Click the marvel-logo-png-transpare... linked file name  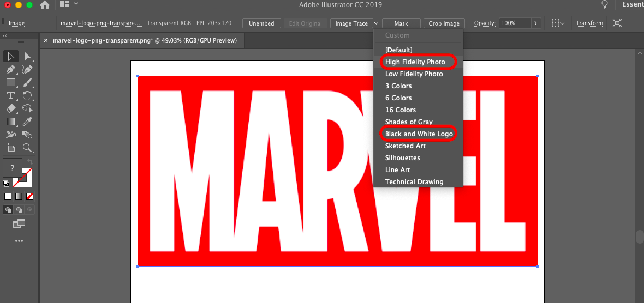[102, 23]
